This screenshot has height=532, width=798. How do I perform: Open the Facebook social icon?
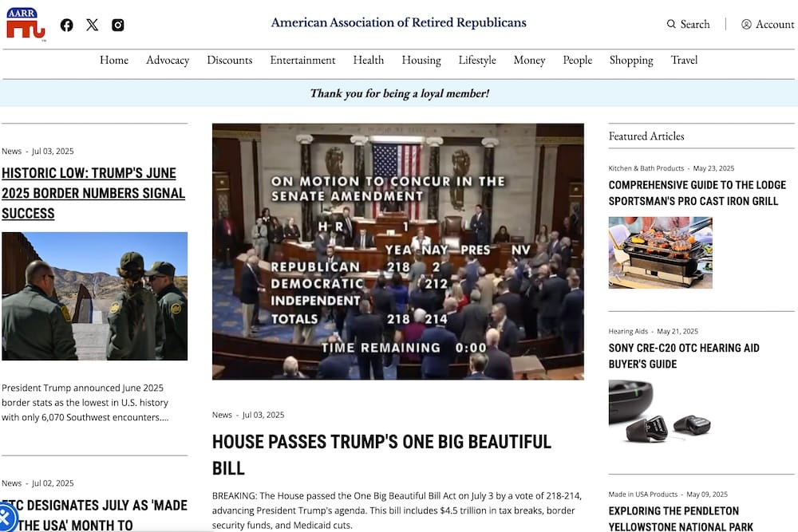tap(67, 25)
